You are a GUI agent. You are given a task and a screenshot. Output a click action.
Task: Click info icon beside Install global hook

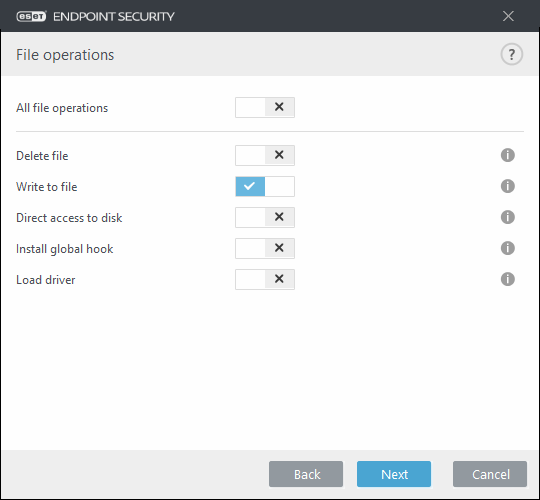(x=508, y=248)
